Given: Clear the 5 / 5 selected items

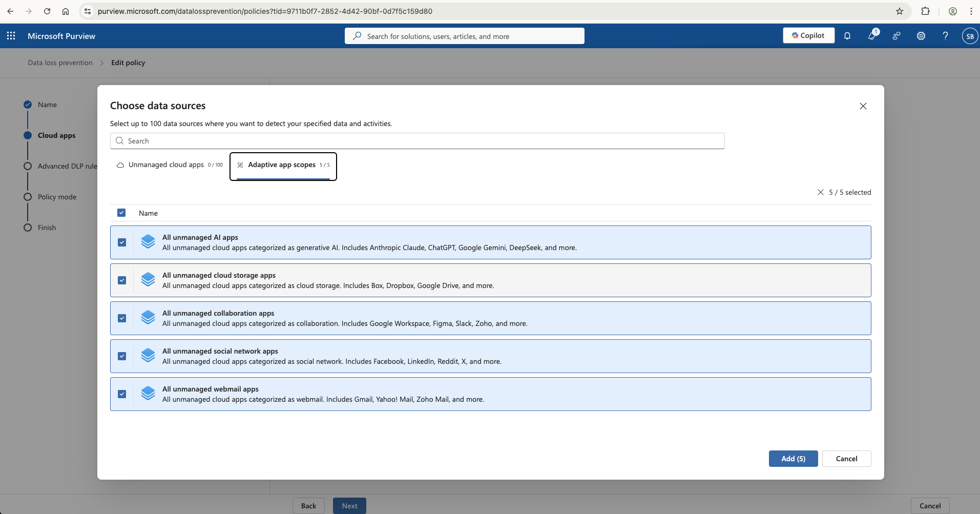Looking at the screenshot, I should click(821, 192).
